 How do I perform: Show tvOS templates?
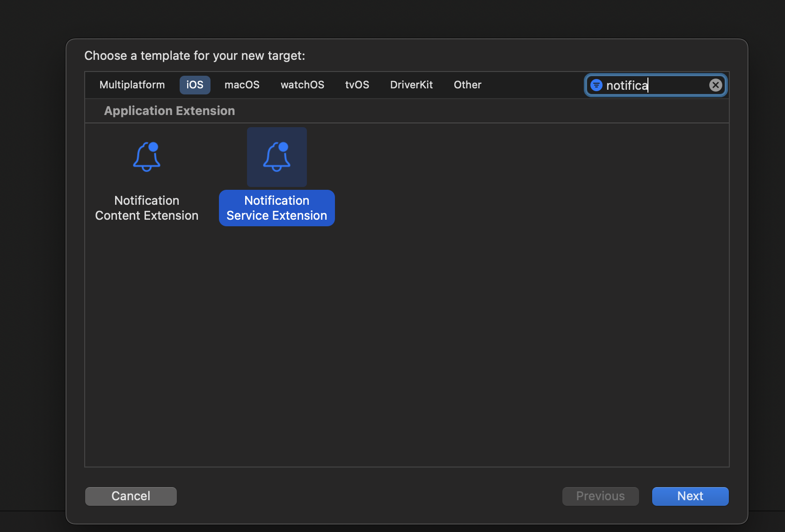[x=357, y=85]
